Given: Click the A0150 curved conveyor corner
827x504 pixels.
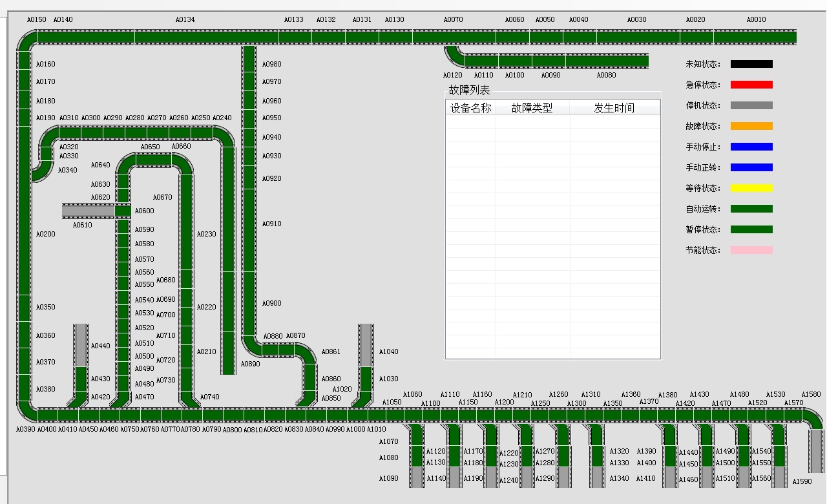Looking at the screenshot, I should (26, 41).
